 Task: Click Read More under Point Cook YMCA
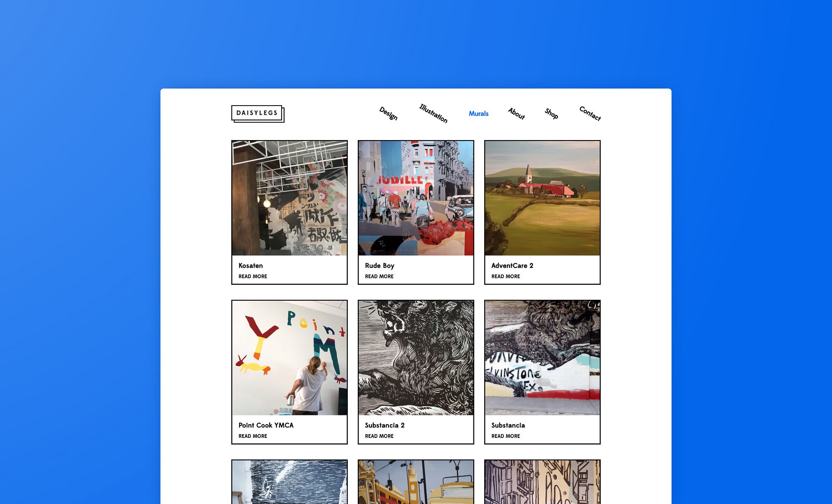pyautogui.click(x=253, y=436)
